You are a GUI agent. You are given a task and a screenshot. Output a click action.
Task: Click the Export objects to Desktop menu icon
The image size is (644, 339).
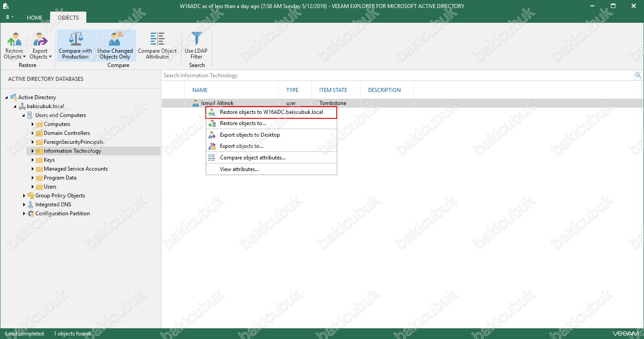coord(212,135)
